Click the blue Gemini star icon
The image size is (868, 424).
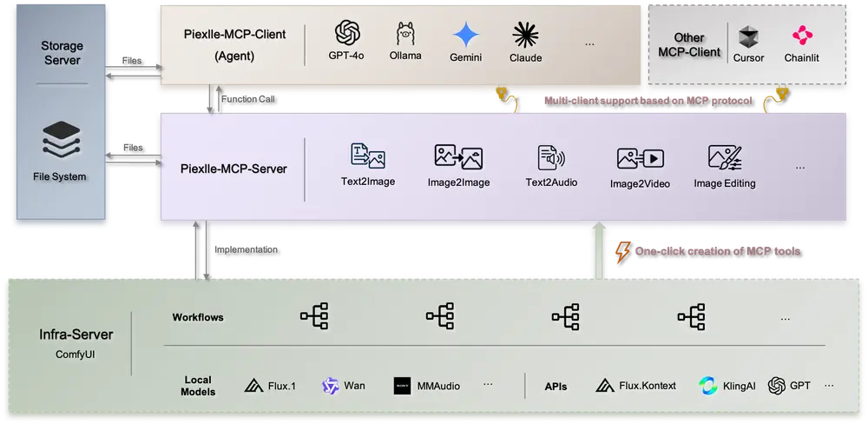[x=466, y=34]
